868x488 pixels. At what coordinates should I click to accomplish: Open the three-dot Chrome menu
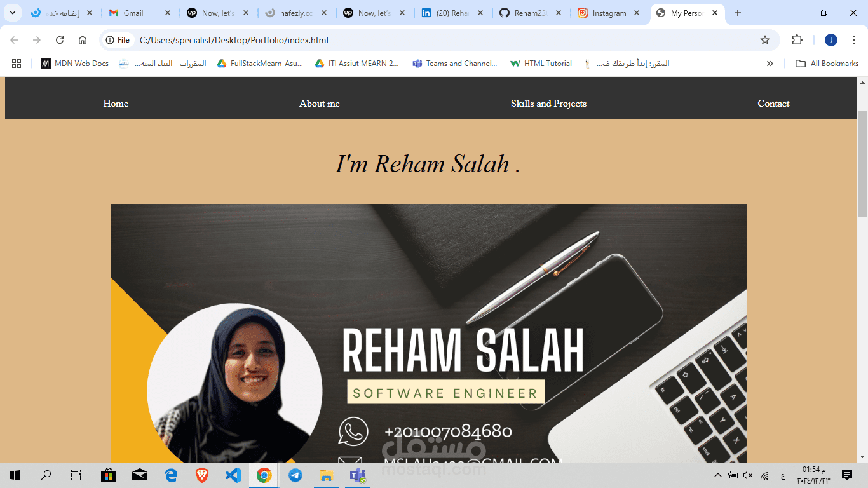coord(853,40)
